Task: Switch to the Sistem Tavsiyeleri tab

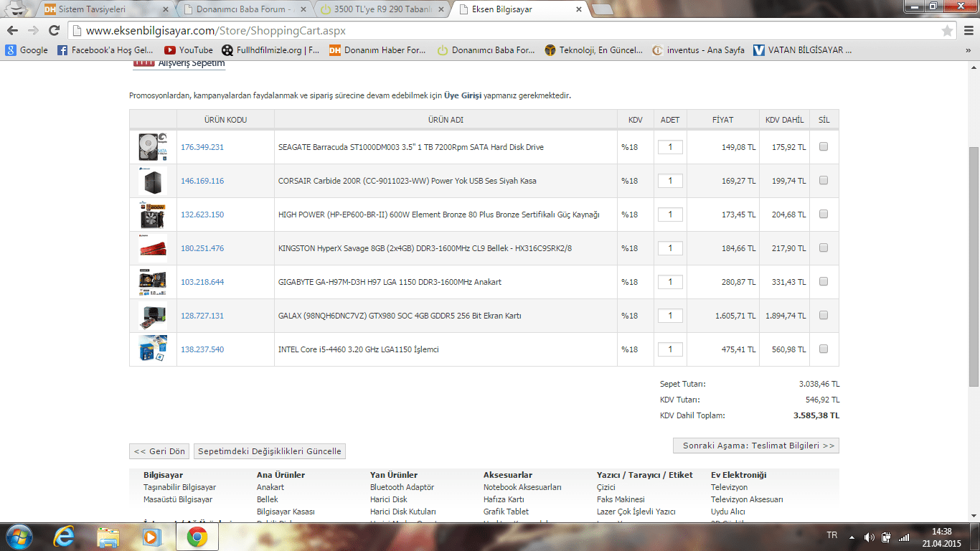Action: click(x=105, y=10)
